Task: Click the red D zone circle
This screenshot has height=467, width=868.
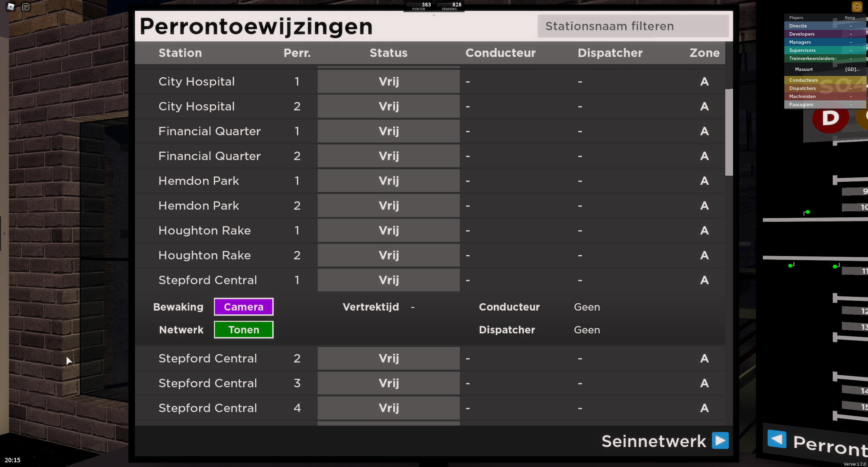Action: click(x=830, y=118)
